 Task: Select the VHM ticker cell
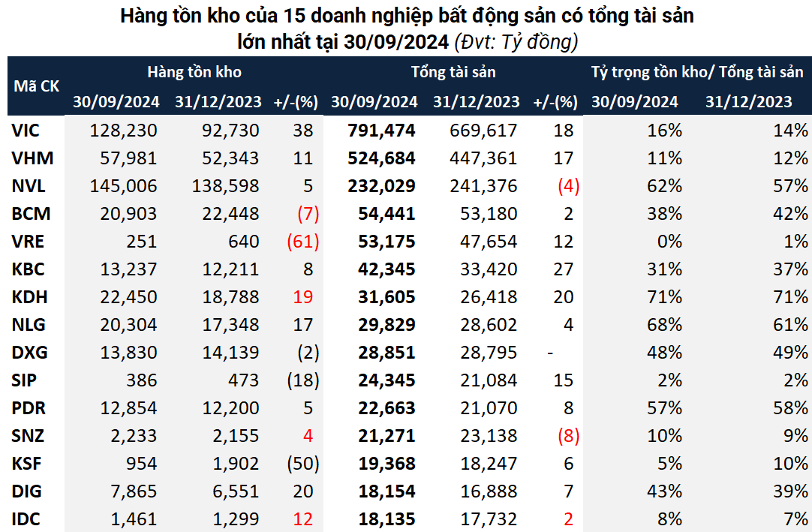point(32,158)
